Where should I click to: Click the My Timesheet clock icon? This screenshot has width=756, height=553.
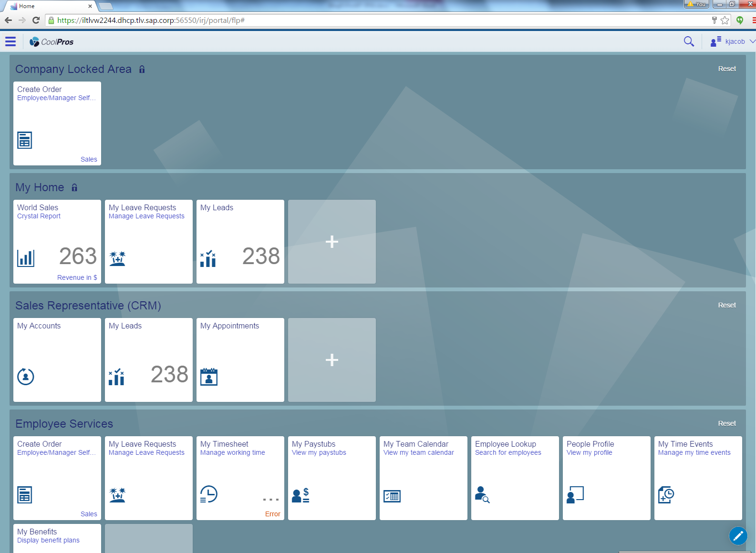[209, 494]
